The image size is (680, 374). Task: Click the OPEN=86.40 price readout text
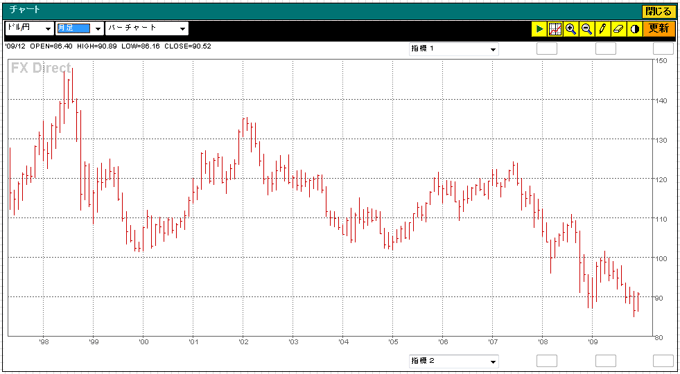51,46
